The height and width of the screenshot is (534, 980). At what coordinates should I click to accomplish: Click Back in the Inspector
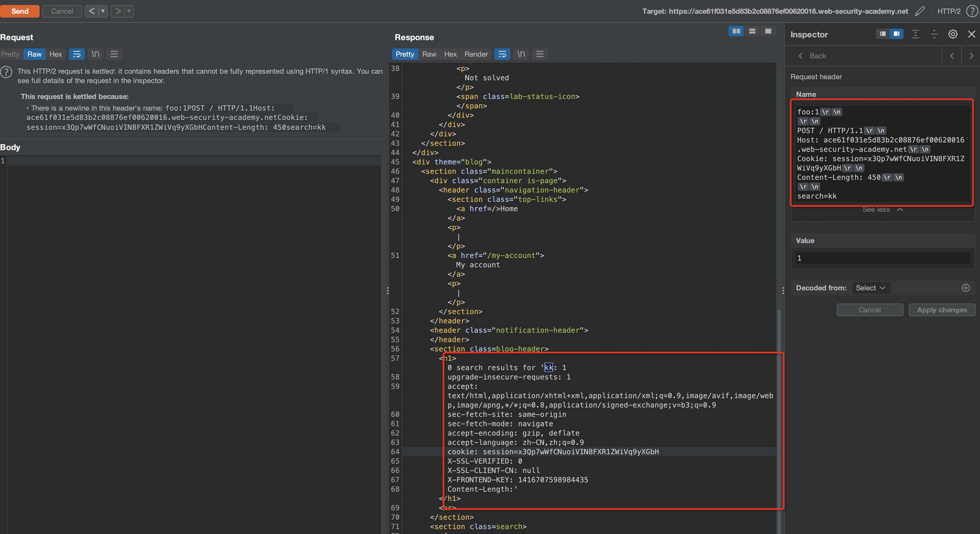click(813, 56)
